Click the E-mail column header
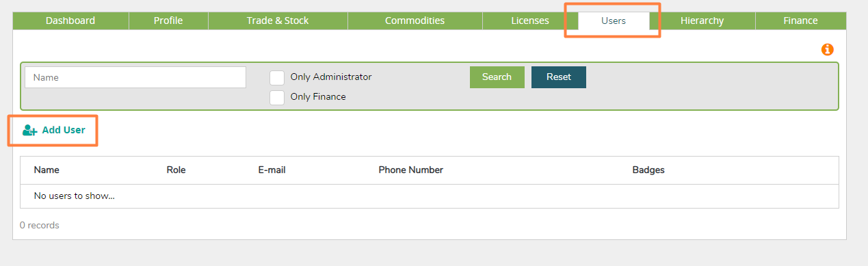The width and height of the screenshot is (868, 266). [x=272, y=170]
